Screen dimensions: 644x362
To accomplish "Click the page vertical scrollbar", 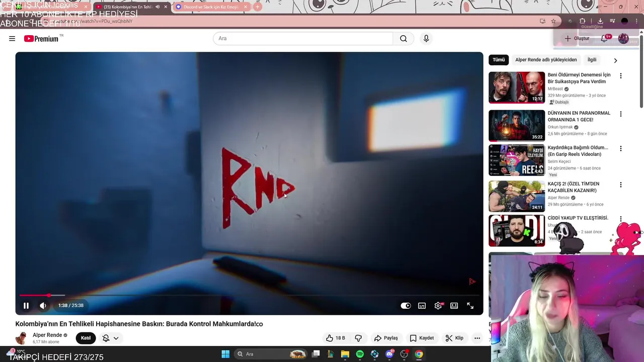I will point(641,70).
